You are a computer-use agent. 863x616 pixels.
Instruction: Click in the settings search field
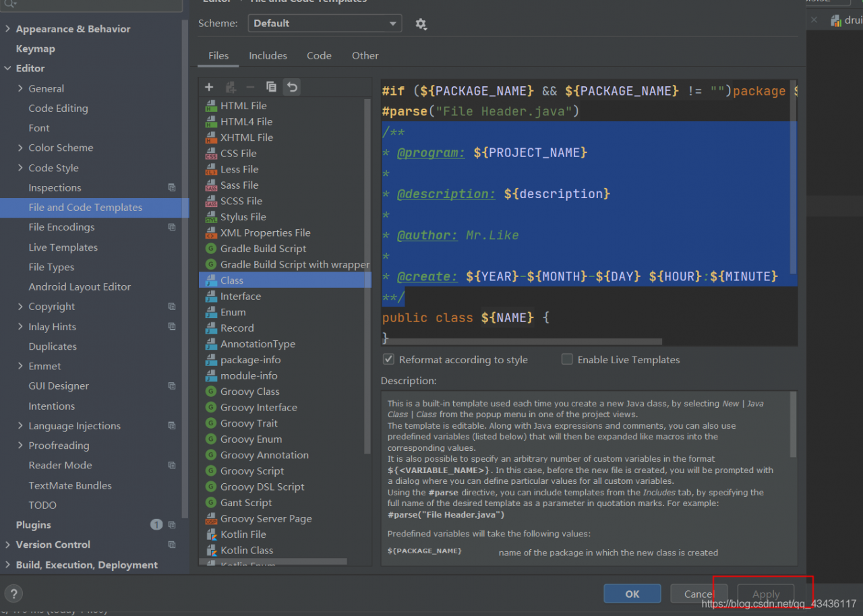[x=92, y=4]
